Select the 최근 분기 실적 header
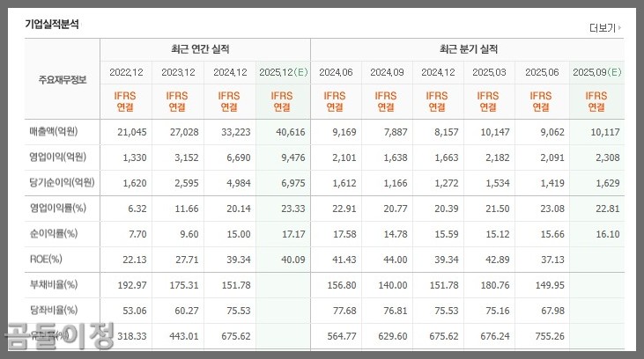Screen dimensions: 644x359 [469, 49]
